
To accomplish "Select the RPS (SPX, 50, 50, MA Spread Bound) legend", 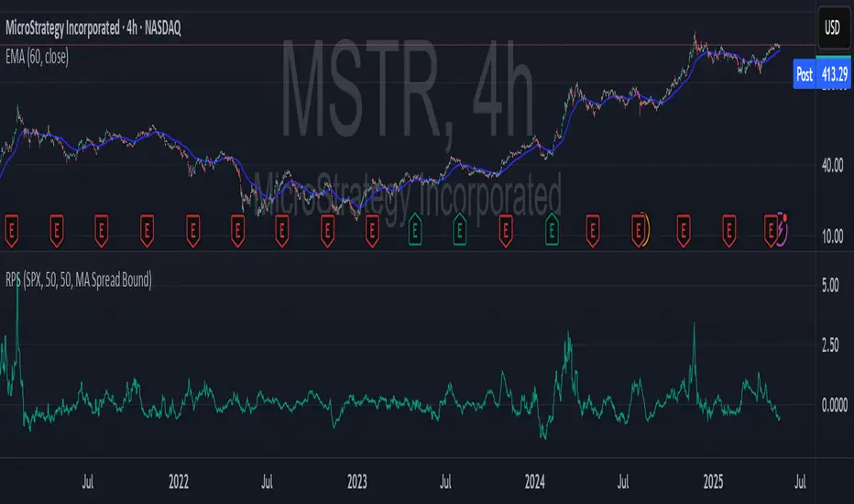I will pos(79,280).
